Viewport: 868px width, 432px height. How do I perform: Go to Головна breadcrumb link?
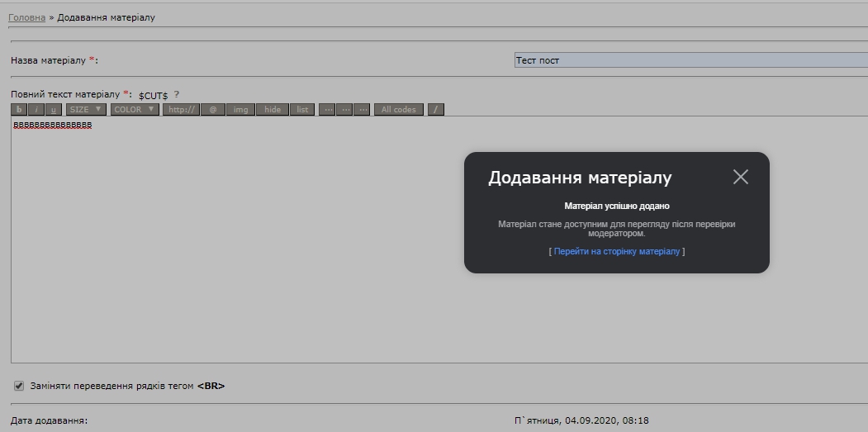pyautogui.click(x=26, y=17)
